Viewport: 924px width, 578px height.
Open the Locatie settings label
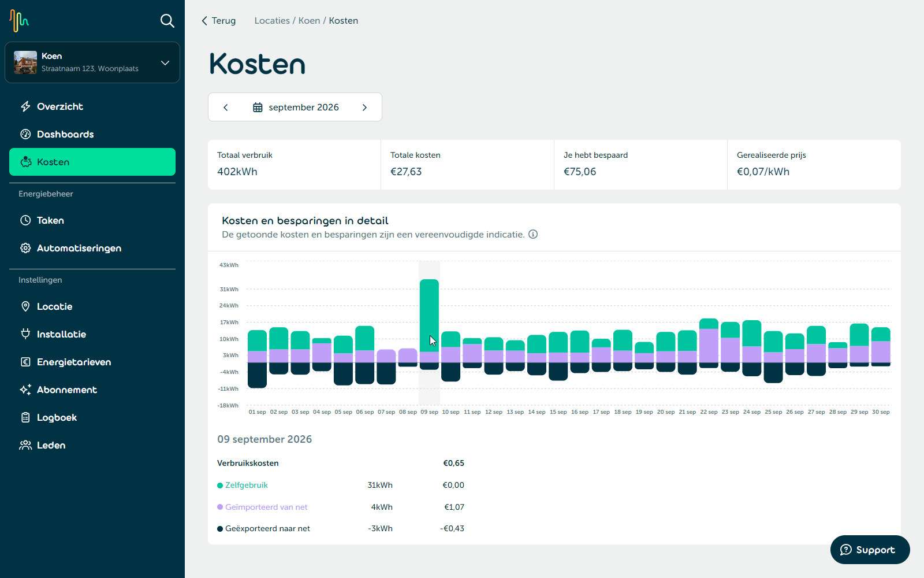click(x=55, y=306)
